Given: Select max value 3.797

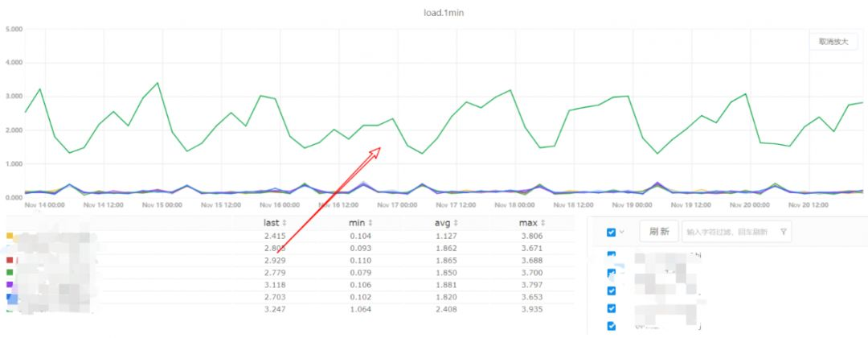Looking at the screenshot, I should (x=533, y=285).
